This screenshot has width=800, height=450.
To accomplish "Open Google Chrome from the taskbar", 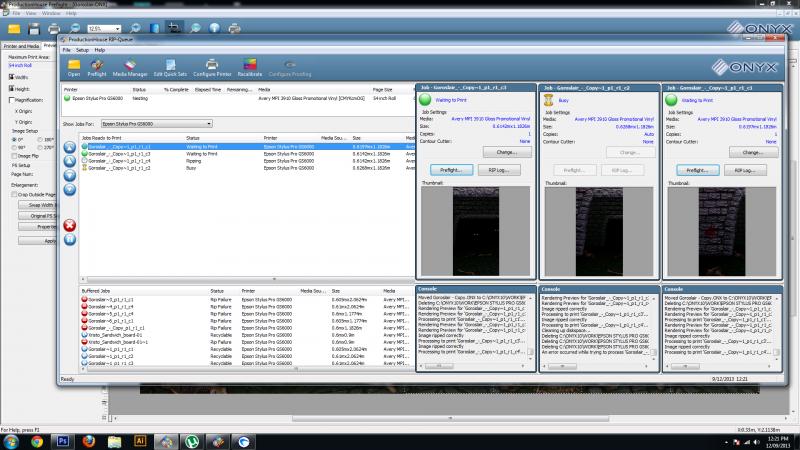I will [37, 441].
